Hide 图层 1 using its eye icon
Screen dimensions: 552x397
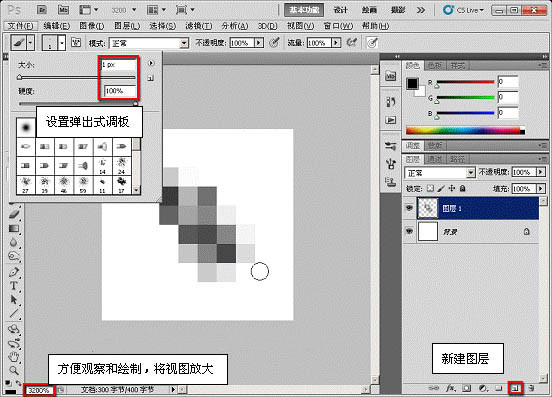pos(409,208)
